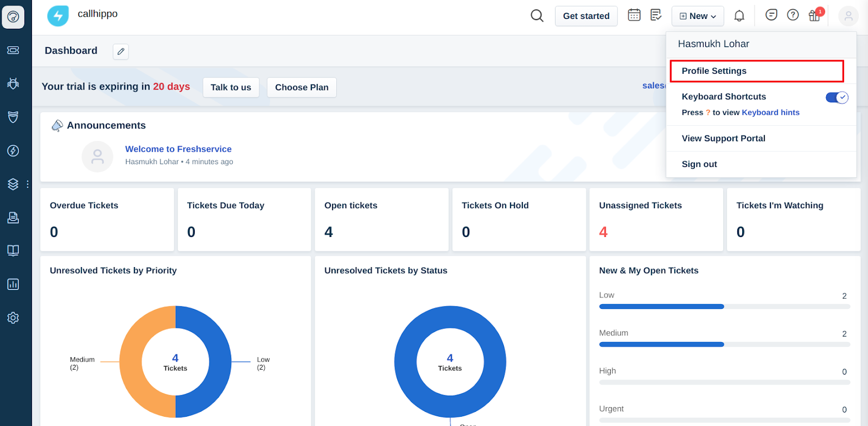This screenshot has height=426, width=868.
Task: Open the Admin gear icon in sidebar
Action: 13,318
